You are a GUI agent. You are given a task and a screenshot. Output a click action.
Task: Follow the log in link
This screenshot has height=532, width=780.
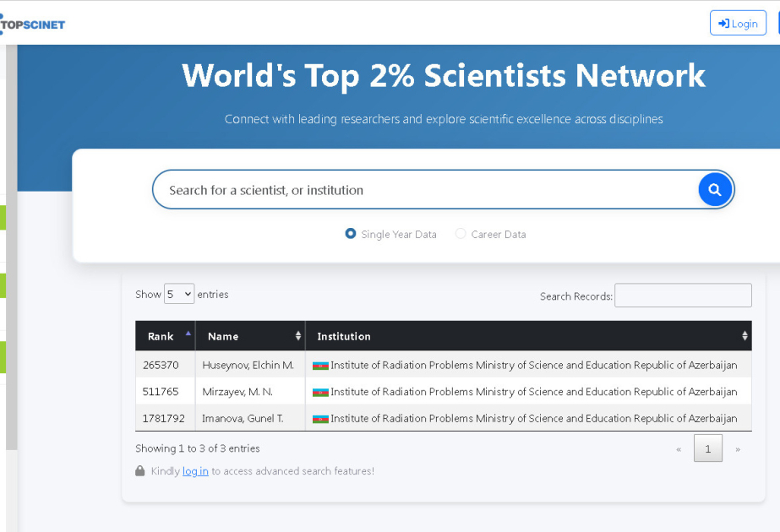[195, 471]
